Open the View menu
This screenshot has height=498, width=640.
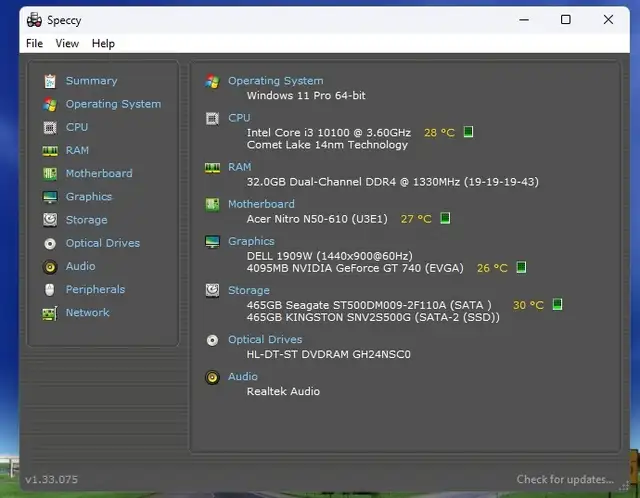[x=67, y=43]
